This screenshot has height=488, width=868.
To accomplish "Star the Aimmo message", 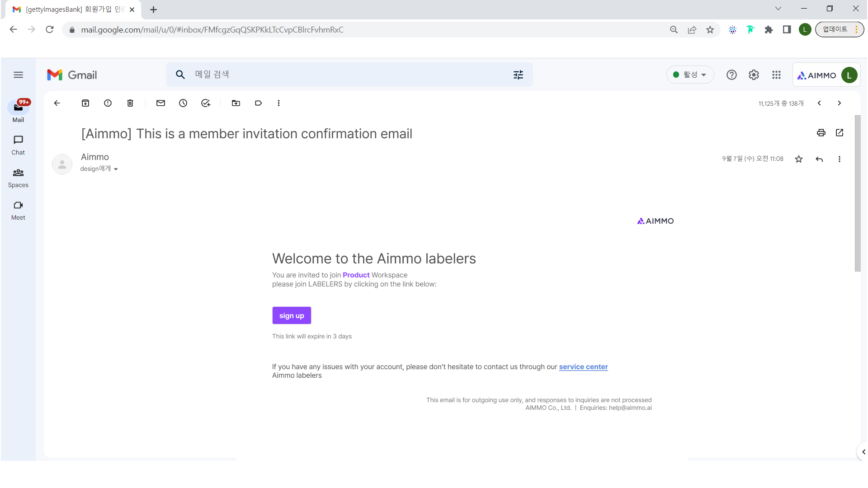I will (x=799, y=159).
